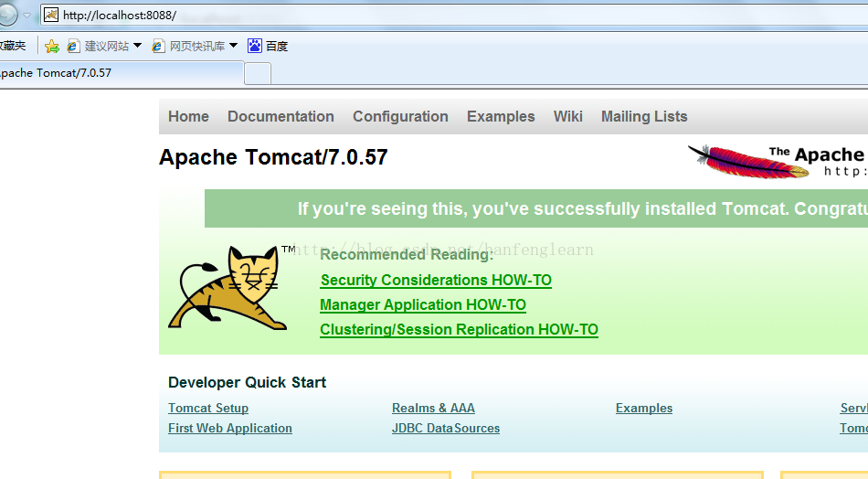The width and height of the screenshot is (868, 479).
Task: Select the Apache Tomcat/7.0.57 browser tab
Action: tap(122, 73)
